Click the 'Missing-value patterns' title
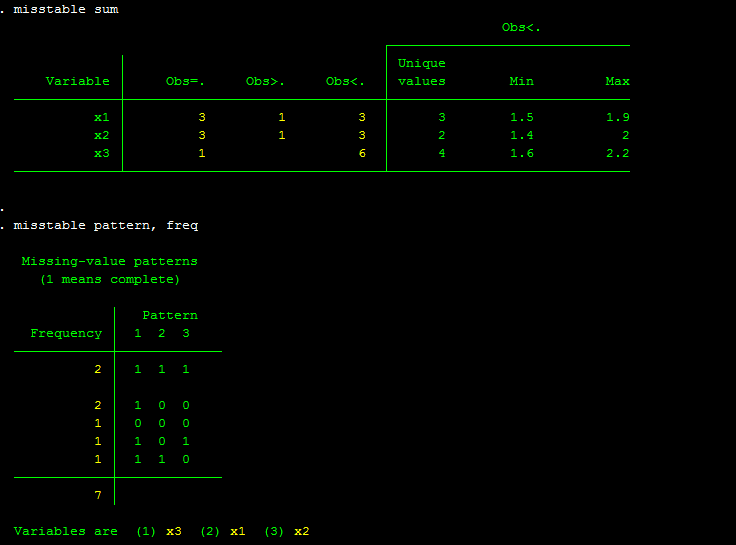736x545 pixels. click(x=109, y=261)
